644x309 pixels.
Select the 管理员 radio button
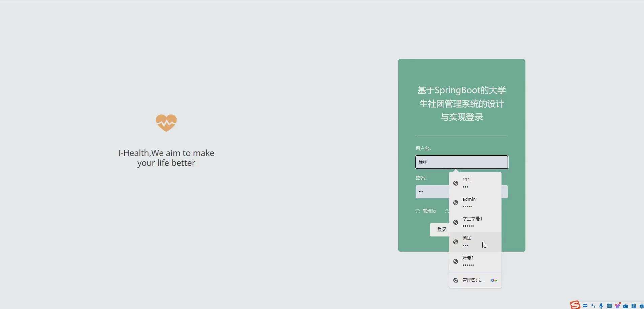pos(417,211)
